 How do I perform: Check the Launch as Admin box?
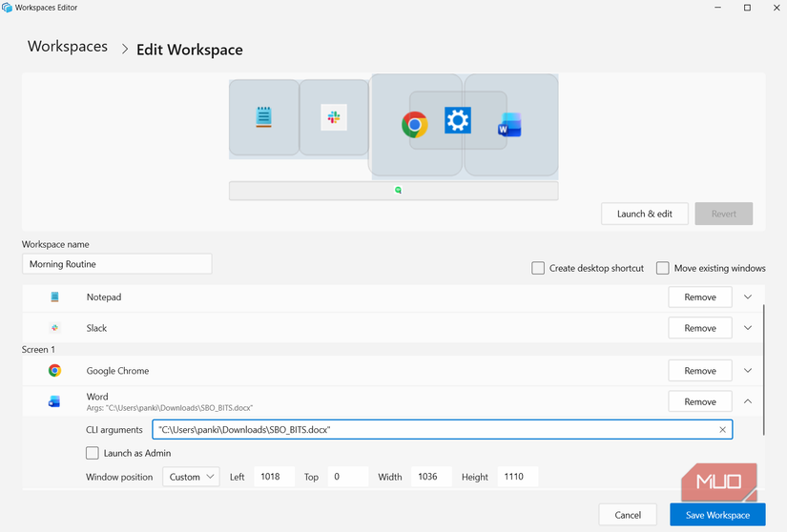click(x=93, y=453)
